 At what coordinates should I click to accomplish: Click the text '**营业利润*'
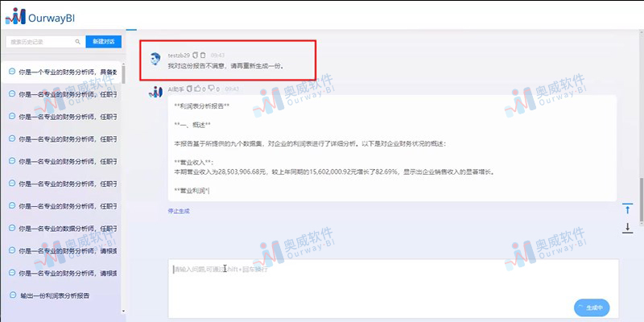click(192, 191)
